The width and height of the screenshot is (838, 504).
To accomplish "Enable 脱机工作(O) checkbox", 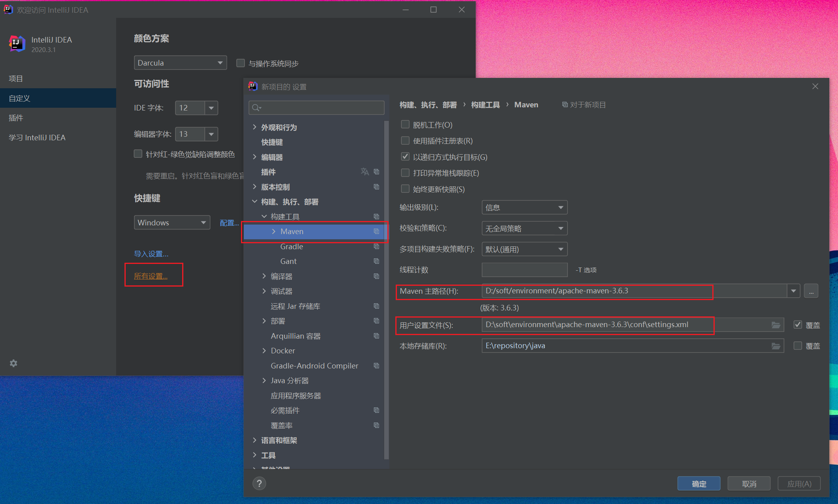I will click(x=405, y=124).
